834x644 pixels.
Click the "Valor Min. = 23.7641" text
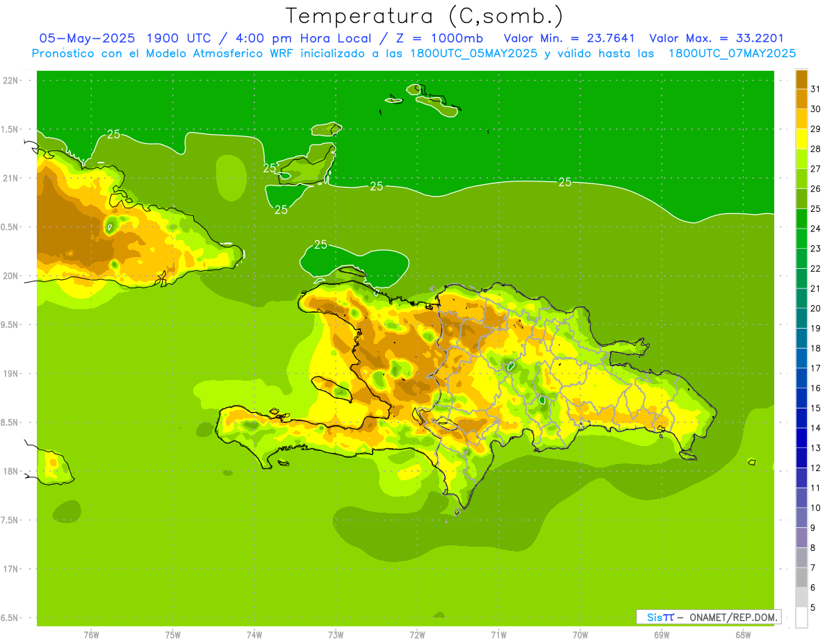[x=571, y=38]
